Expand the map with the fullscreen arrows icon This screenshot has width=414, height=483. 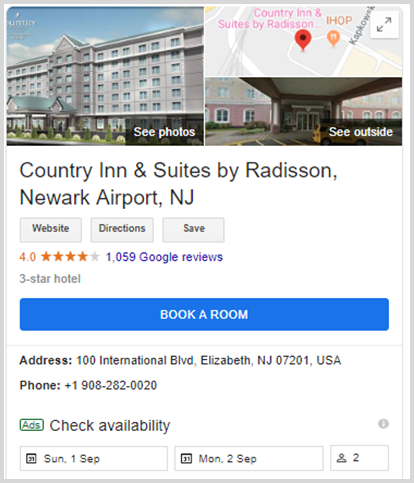(x=384, y=25)
